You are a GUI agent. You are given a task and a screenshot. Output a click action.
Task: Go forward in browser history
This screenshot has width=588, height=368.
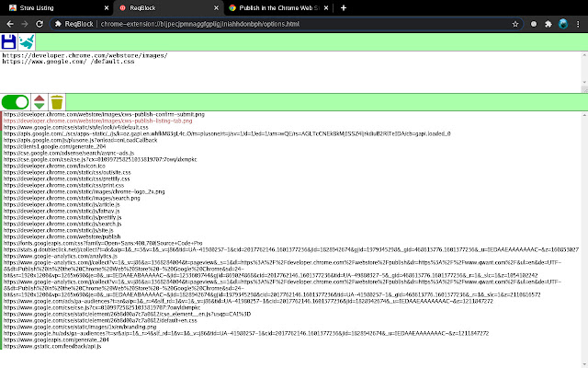pyautogui.click(x=25, y=24)
